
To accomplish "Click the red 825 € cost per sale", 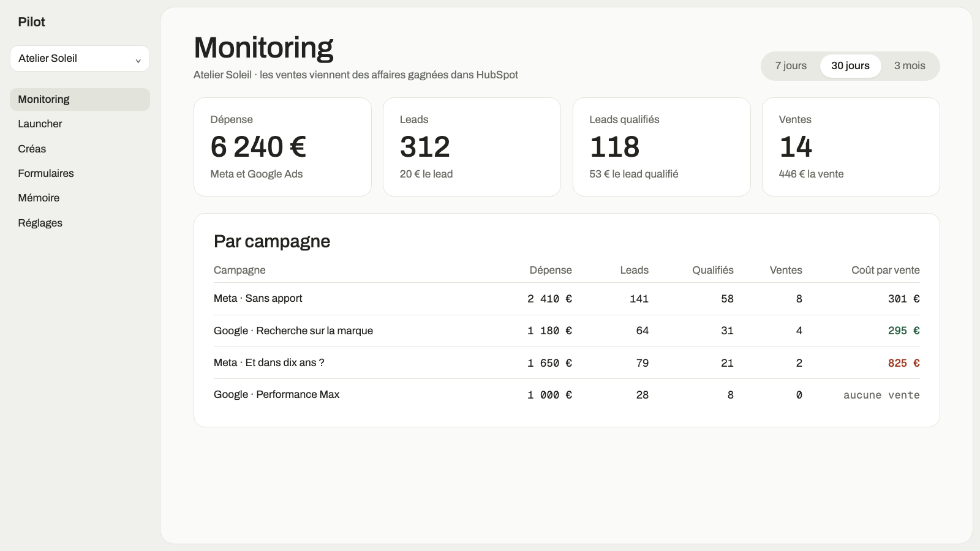I will (903, 363).
